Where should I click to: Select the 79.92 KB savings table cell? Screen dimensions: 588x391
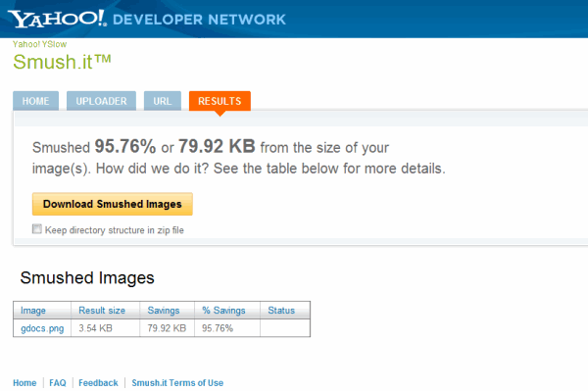168,328
